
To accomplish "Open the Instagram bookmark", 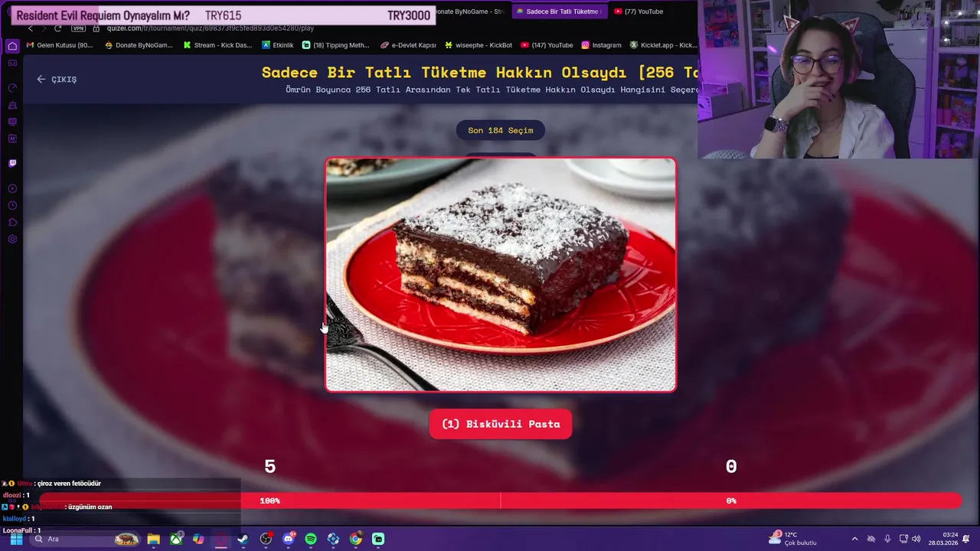I will tap(601, 45).
